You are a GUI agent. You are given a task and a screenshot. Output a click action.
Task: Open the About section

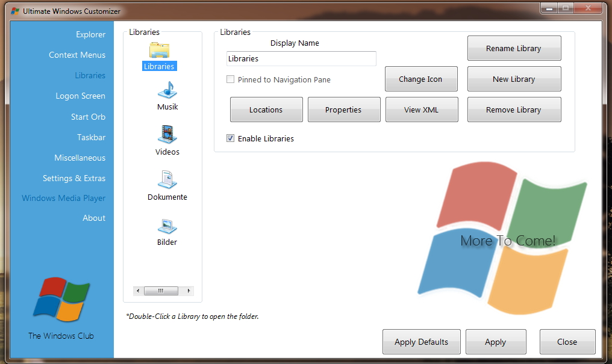click(x=94, y=218)
